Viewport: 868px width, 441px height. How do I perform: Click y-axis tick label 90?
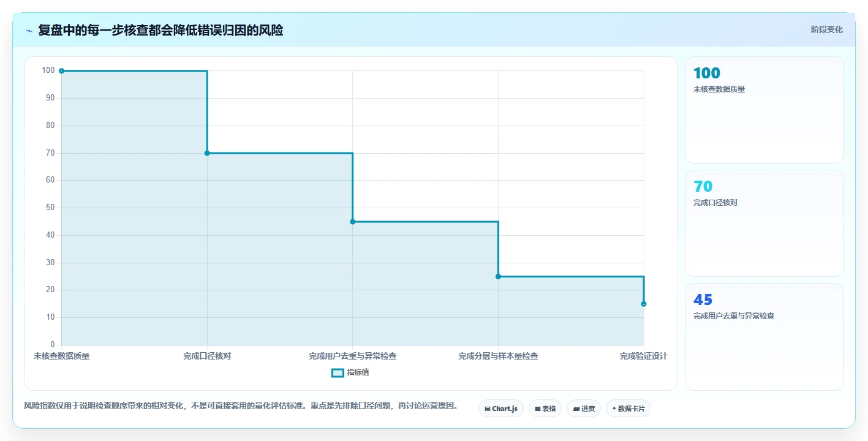click(50, 98)
